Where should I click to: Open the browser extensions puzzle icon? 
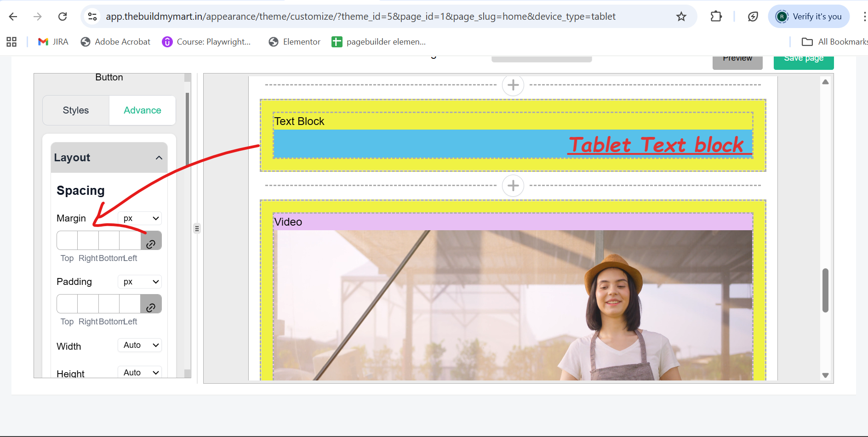click(716, 17)
